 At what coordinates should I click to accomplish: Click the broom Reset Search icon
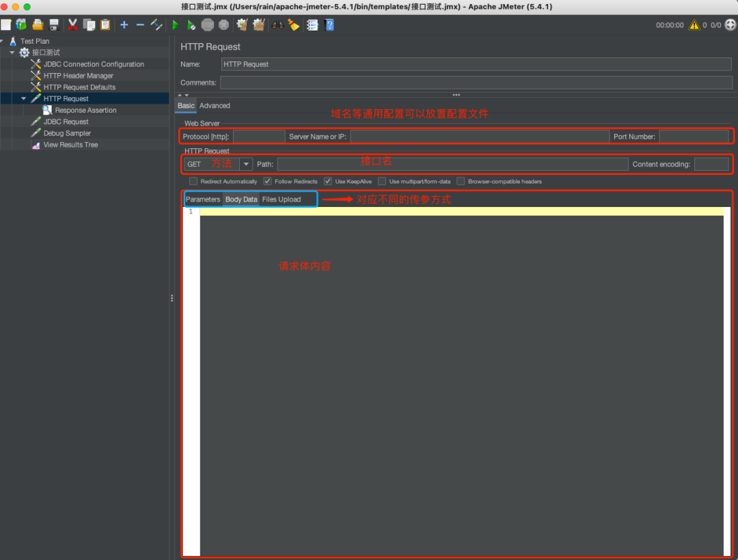(293, 25)
